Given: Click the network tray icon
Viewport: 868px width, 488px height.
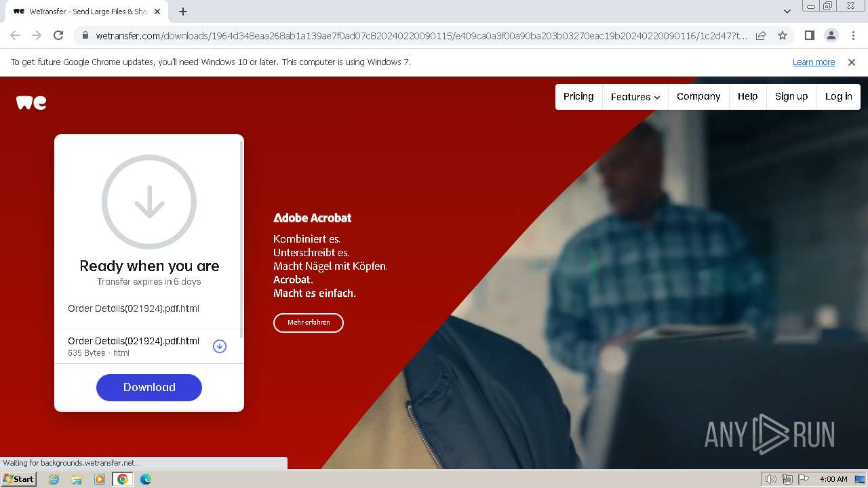Looking at the screenshot, I should 787,479.
